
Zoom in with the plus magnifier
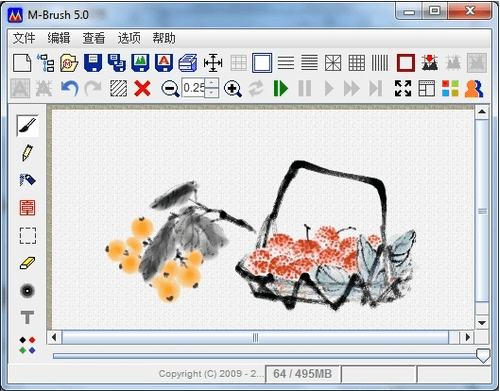[233, 89]
